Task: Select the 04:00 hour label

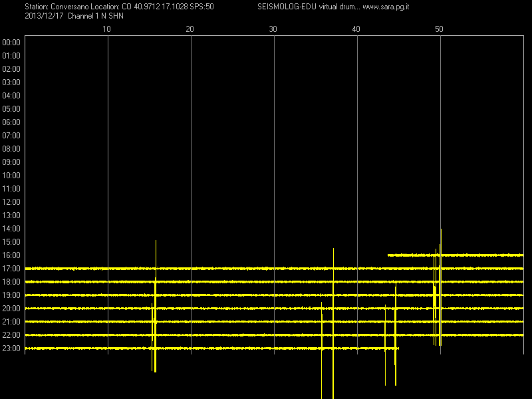Action: (11, 96)
